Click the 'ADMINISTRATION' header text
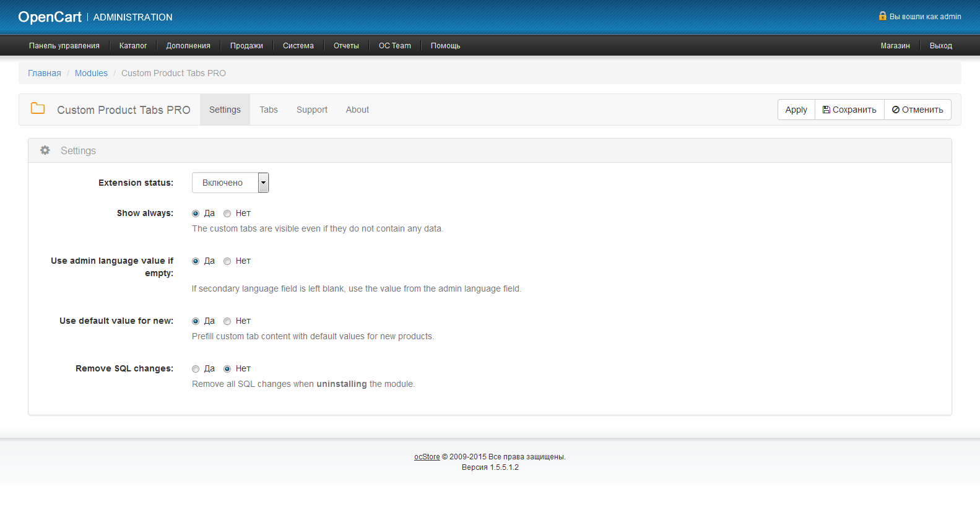 tap(133, 17)
